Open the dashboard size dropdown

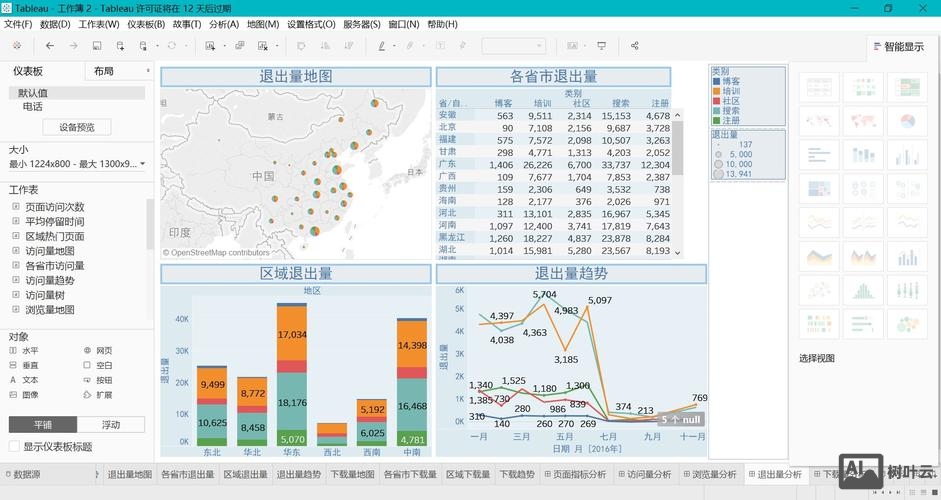77,164
